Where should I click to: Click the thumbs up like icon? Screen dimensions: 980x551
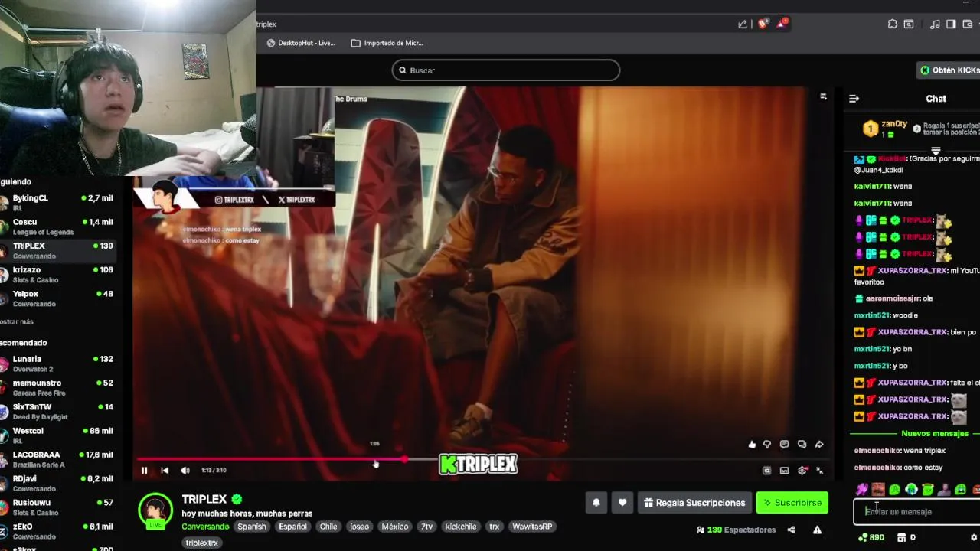tap(752, 445)
